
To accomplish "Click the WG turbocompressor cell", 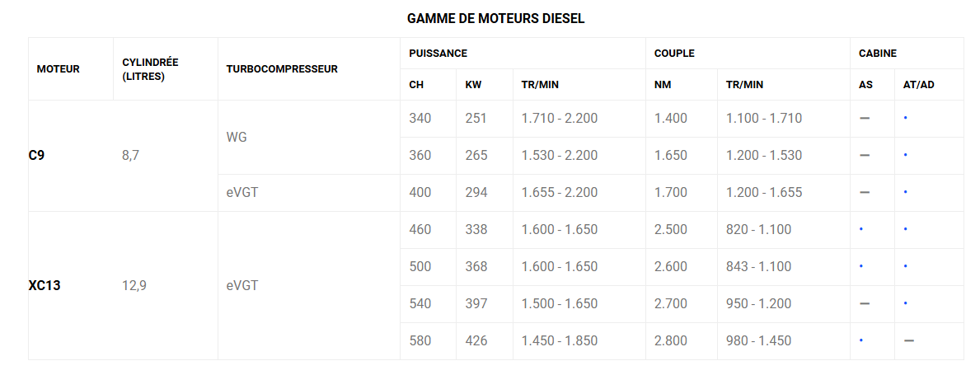I will coord(237,137).
